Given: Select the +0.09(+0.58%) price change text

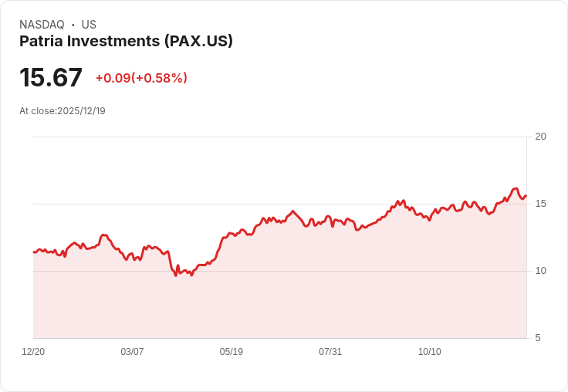Looking at the screenshot, I should (141, 78).
